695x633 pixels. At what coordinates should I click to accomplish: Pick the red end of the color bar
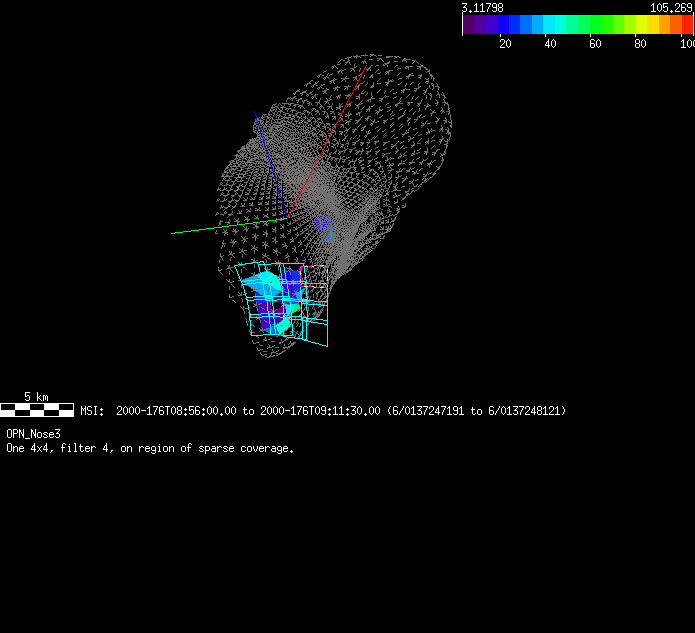tap(686, 25)
